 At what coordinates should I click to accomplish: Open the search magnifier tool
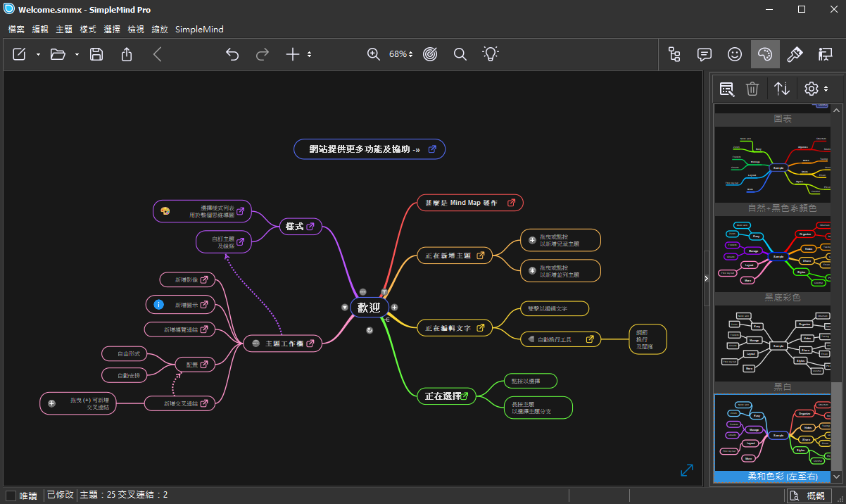click(x=460, y=54)
